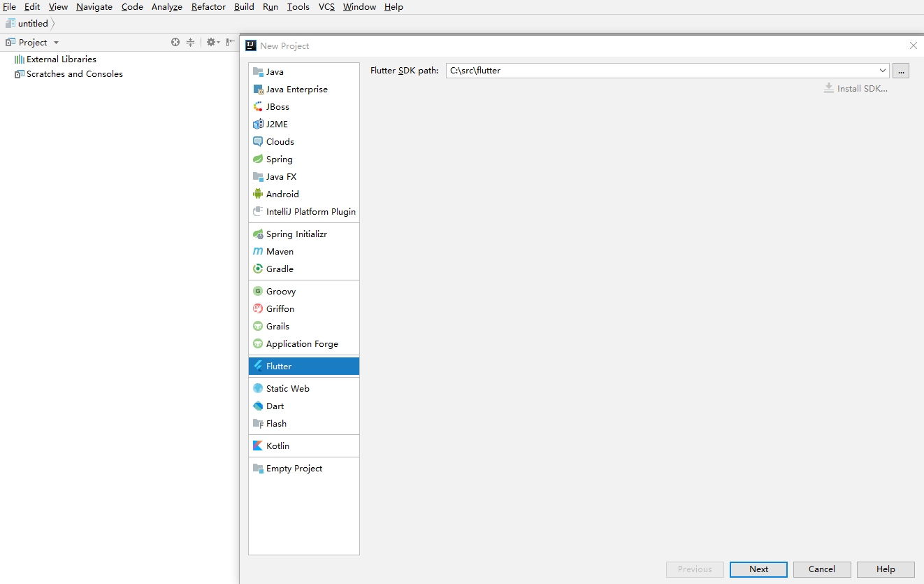Choose the Static Web globe icon

258,389
